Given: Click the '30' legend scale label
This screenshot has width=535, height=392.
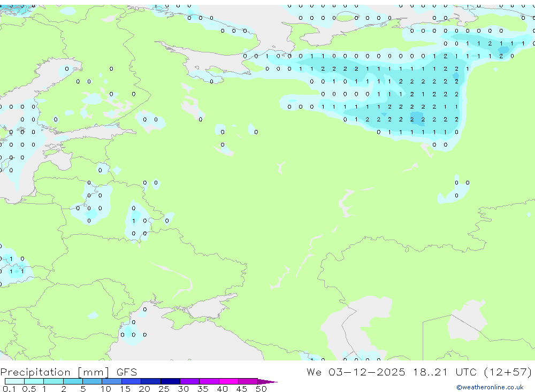Looking at the screenshot, I should [x=183, y=389].
